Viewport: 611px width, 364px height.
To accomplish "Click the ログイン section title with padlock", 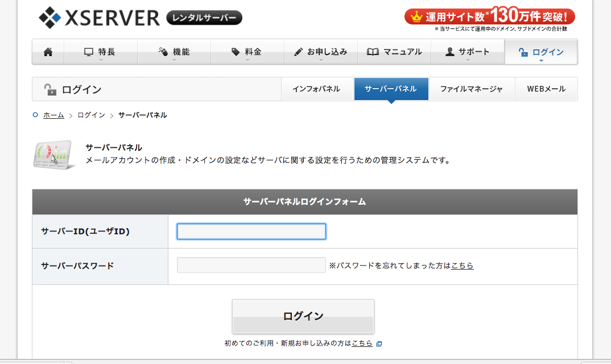I will (72, 89).
